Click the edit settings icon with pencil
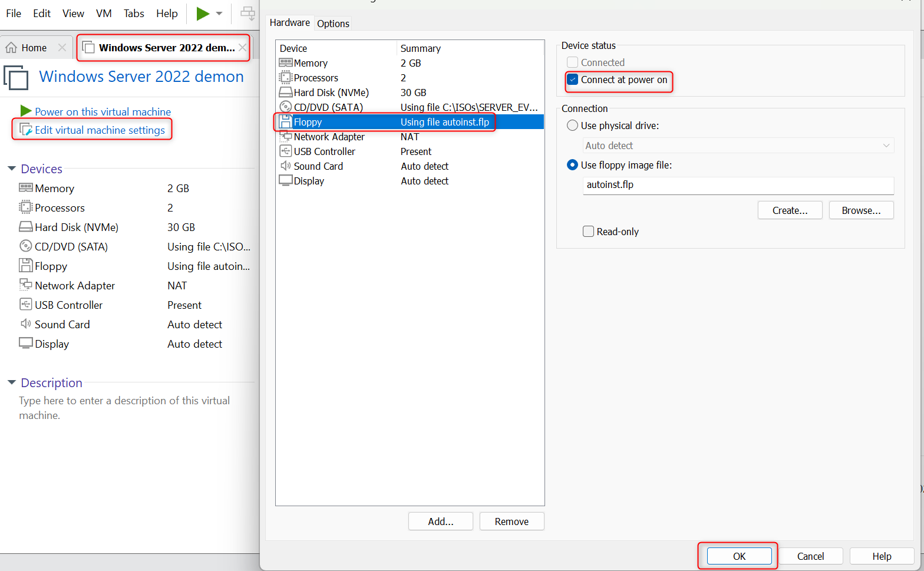Image resolution: width=924 pixels, height=571 pixels. (26, 130)
